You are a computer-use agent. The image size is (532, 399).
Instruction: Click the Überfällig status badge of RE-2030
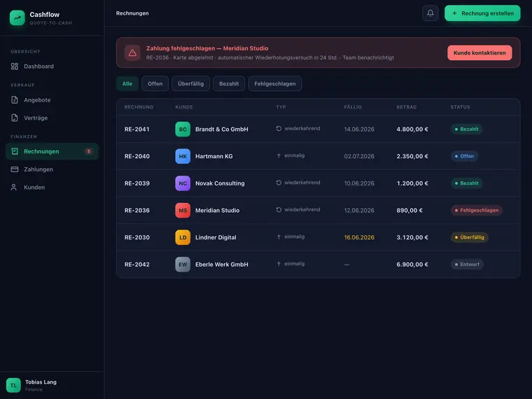pos(469,237)
